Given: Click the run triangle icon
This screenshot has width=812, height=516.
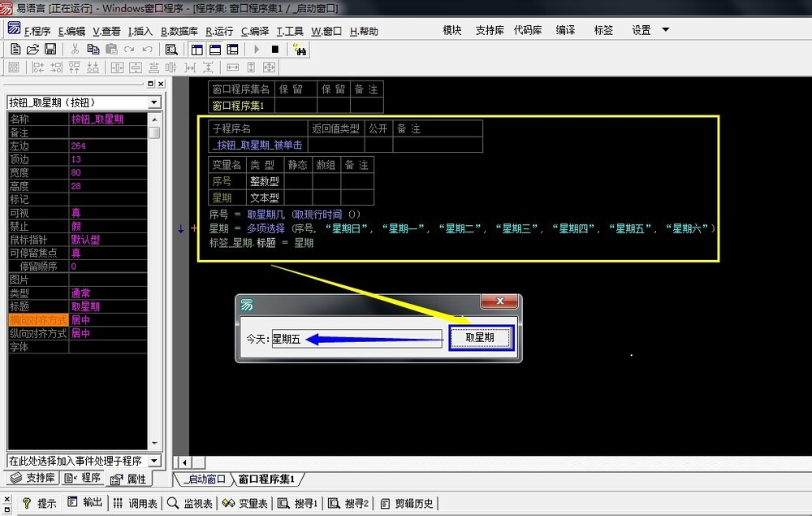Looking at the screenshot, I should point(257,50).
